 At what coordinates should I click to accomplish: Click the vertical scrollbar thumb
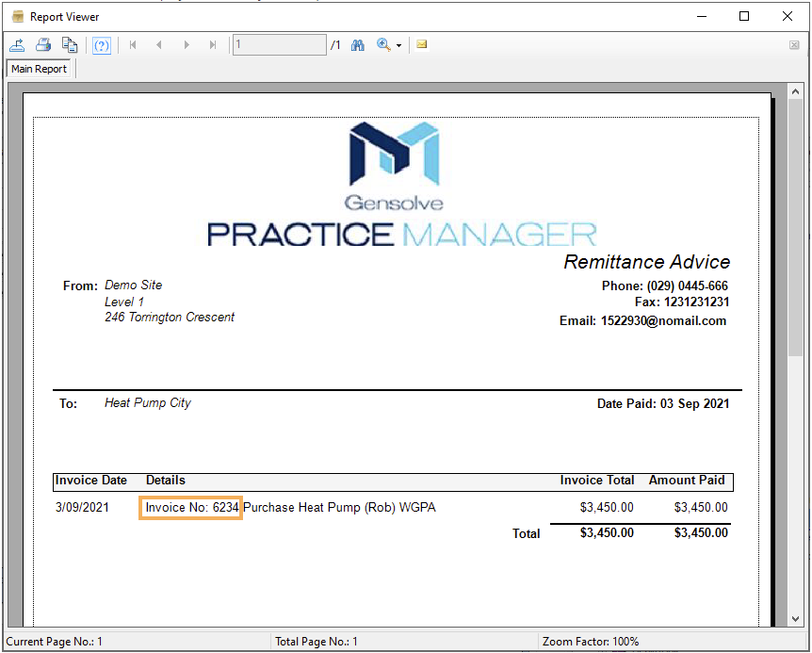click(795, 227)
